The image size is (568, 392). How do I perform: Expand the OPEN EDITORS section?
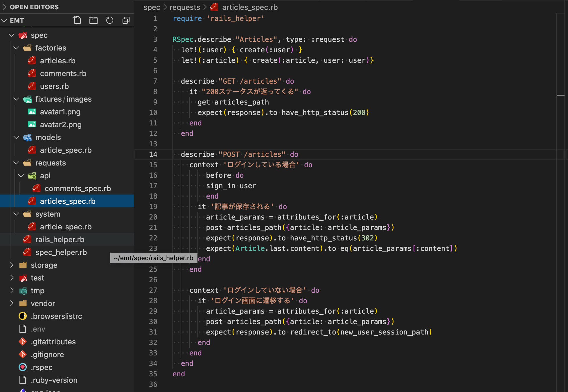34,7
